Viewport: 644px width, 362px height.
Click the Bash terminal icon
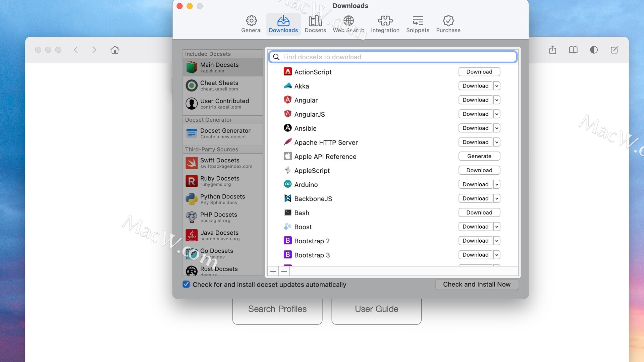pyautogui.click(x=287, y=212)
